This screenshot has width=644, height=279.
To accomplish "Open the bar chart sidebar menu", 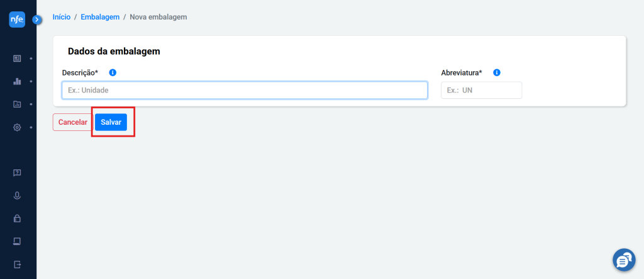I will (x=17, y=81).
